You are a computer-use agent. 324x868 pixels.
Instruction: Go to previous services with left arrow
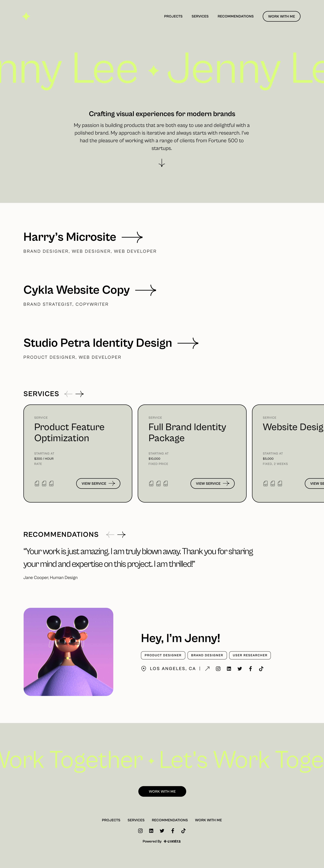(68, 394)
